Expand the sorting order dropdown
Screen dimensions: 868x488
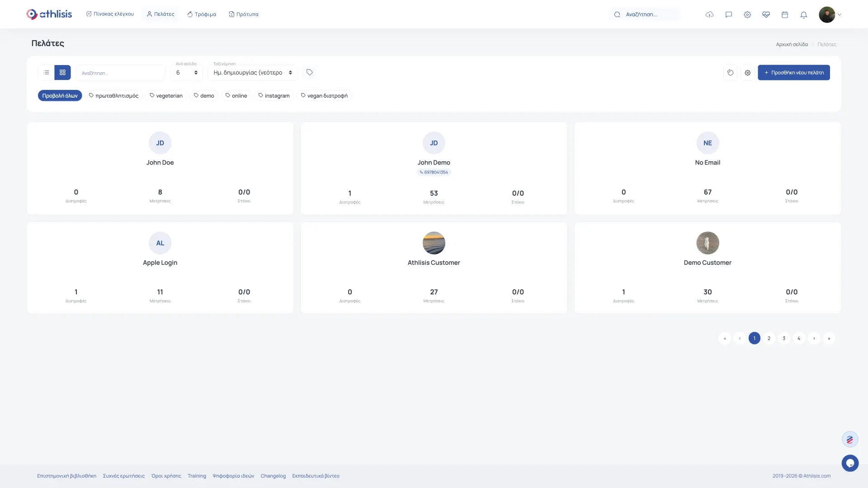pyautogui.click(x=252, y=73)
